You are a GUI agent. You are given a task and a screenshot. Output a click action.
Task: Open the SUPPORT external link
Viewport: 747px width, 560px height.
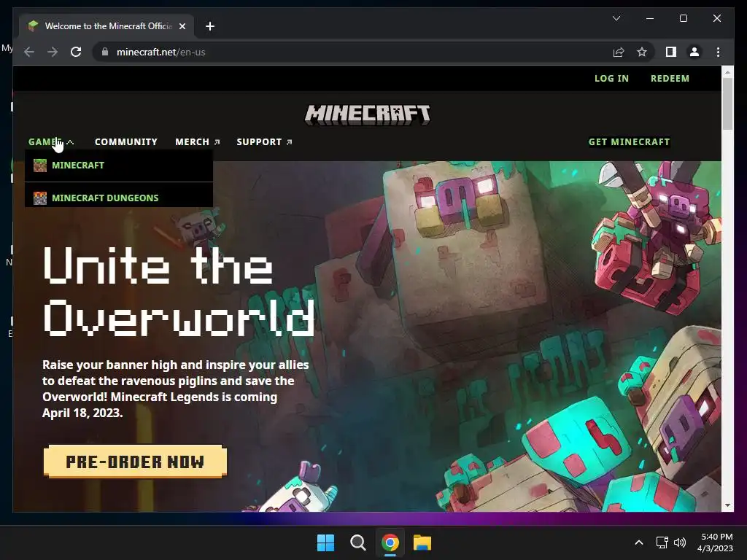pyautogui.click(x=264, y=142)
